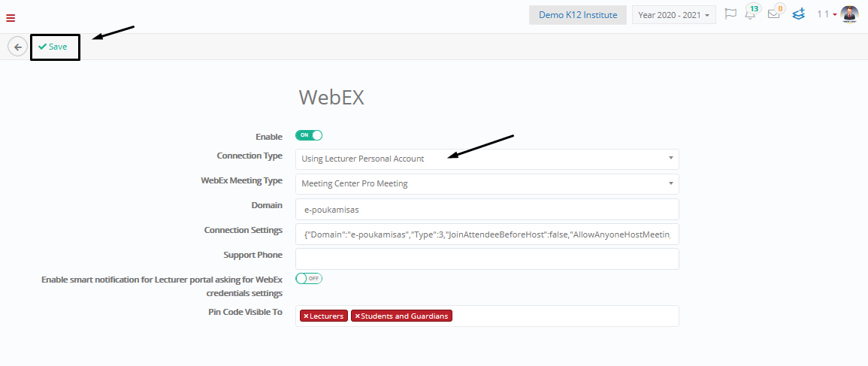Remove the Lecturers tag
This screenshot has height=366, width=868.
click(306, 316)
